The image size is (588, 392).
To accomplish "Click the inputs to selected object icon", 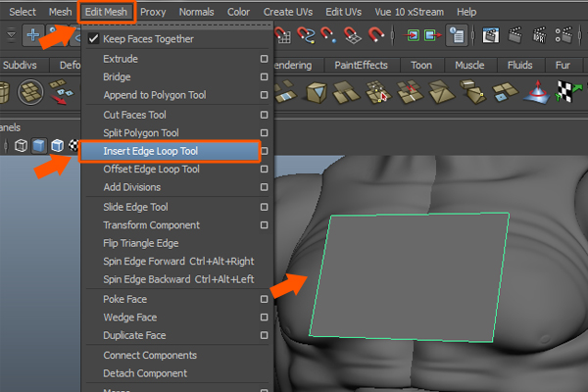I will (x=412, y=35).
